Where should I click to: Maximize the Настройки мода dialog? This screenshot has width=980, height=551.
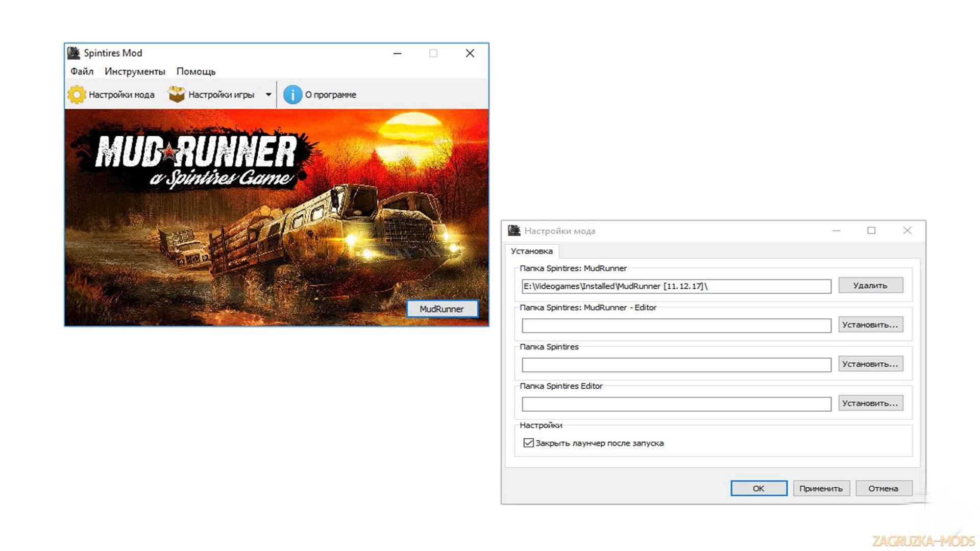[x=871, y=231]
